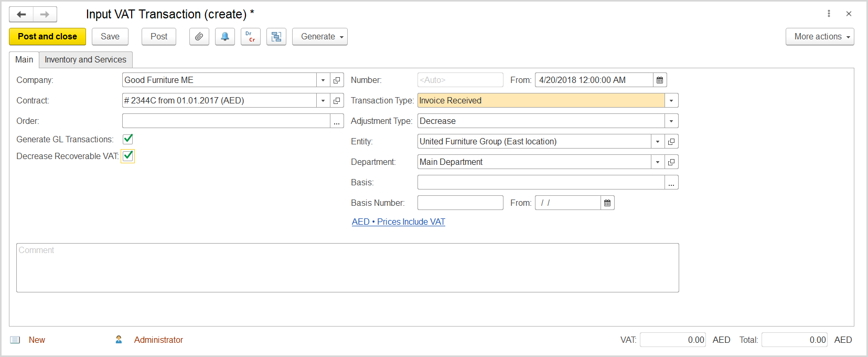
Task: Open the three-dot menu at top right
Action: point(829,14)
